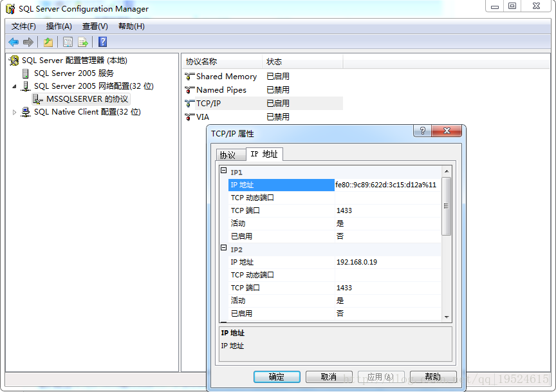This screenshot has width=556, height=392.
Task: Click the IP2 已启用 value 否
Action: tap(388, 313)
